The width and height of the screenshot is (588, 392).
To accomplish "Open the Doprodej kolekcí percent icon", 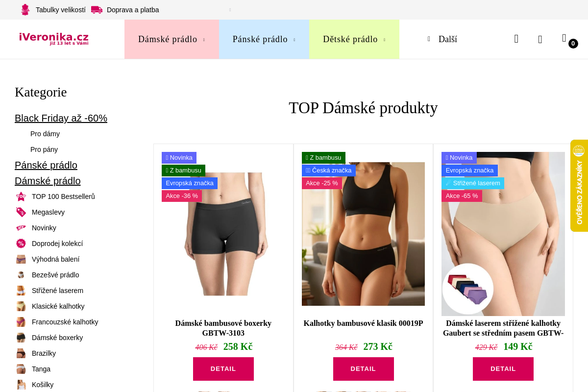I will pos(21,244).
